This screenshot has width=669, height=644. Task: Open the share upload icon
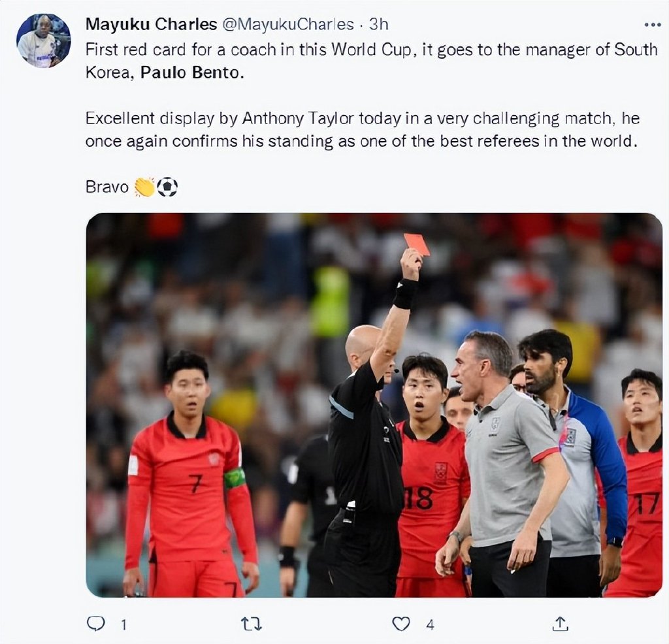560,624
